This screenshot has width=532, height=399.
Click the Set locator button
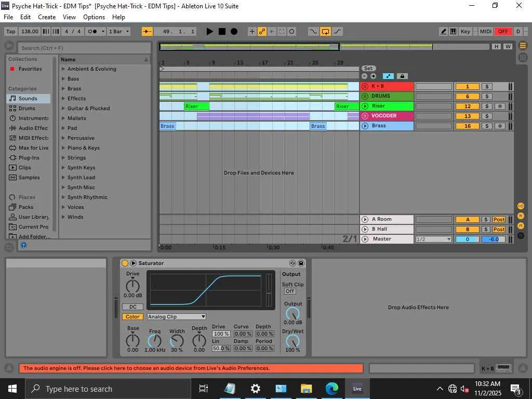tap(368, 69)
